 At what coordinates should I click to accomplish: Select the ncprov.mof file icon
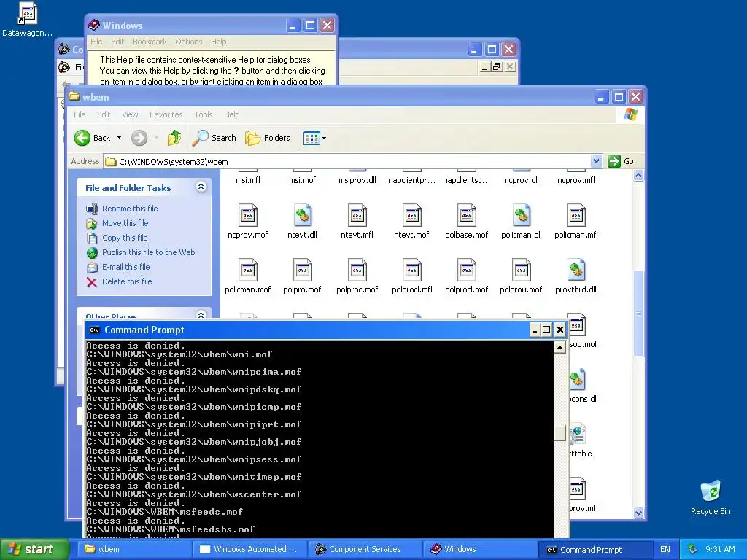[x=248, y=215]
